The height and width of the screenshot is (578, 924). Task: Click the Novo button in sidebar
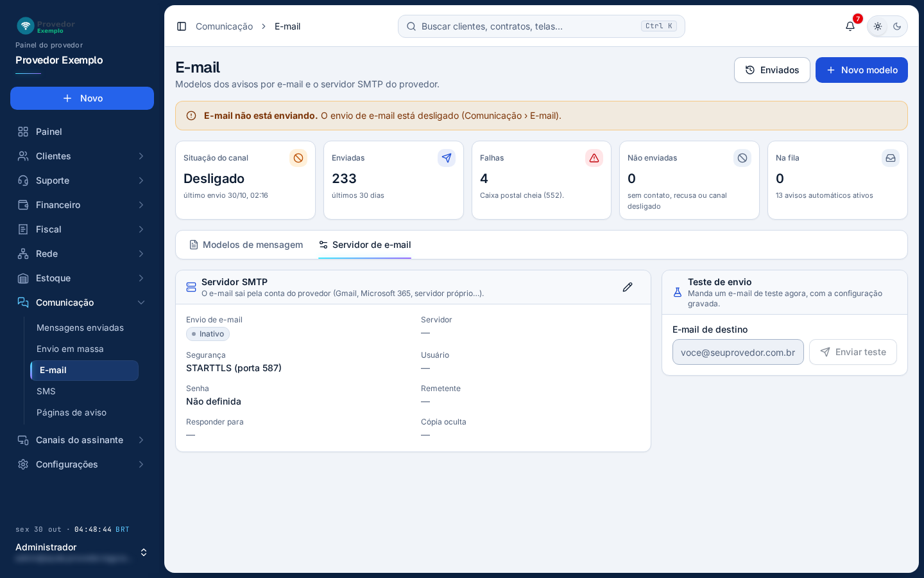tap(82, 98)
